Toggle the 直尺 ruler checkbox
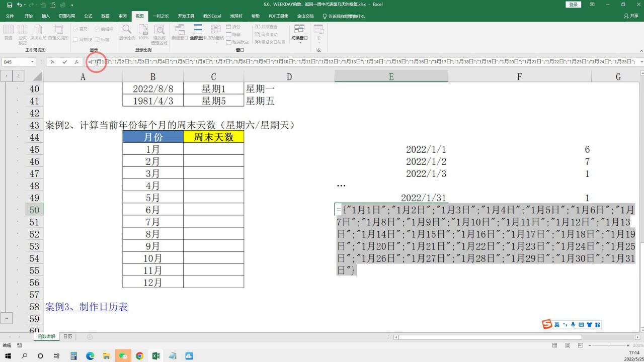 [76, 29]
